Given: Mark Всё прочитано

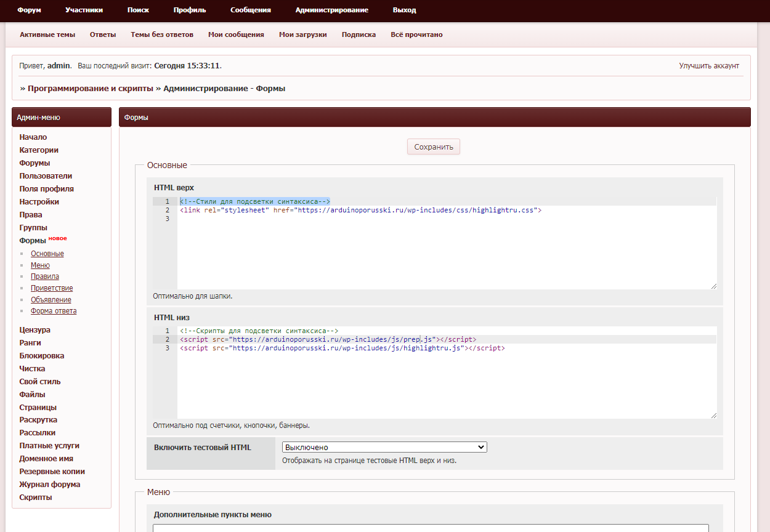Looking at the screenshot, I should (x=416, y=34).
